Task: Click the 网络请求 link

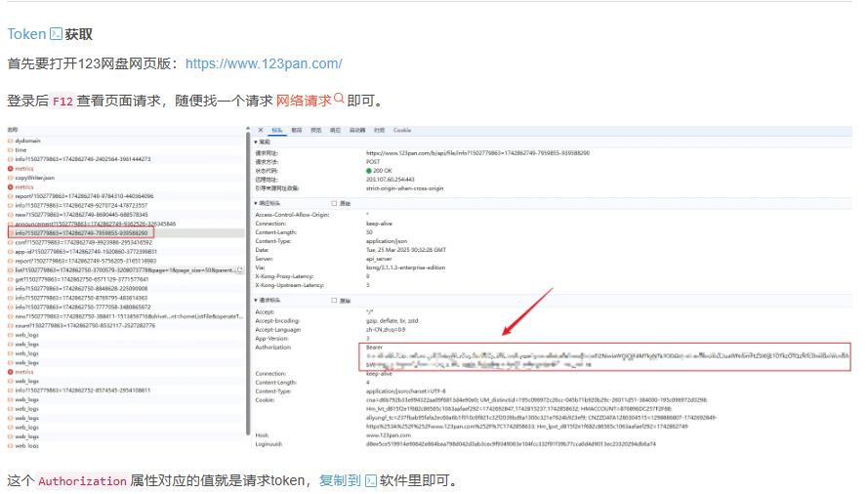Action: tap(304, 101)
